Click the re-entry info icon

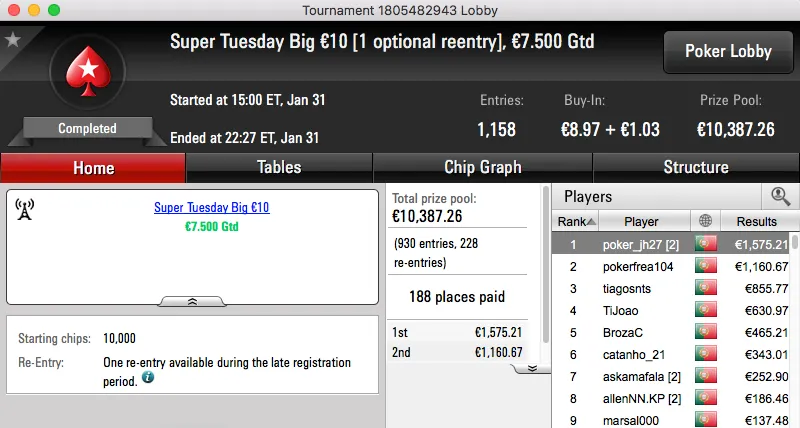click(148, 377)
